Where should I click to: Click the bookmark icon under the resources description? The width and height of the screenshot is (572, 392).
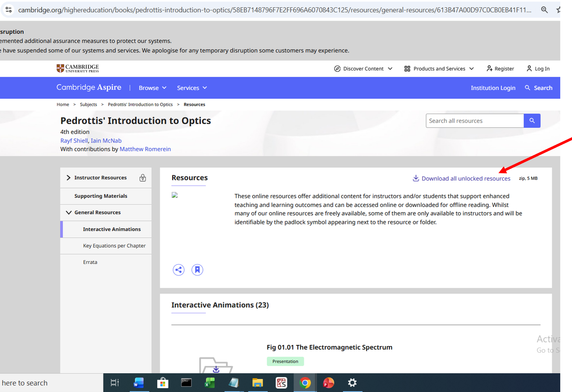pos(197,270)
